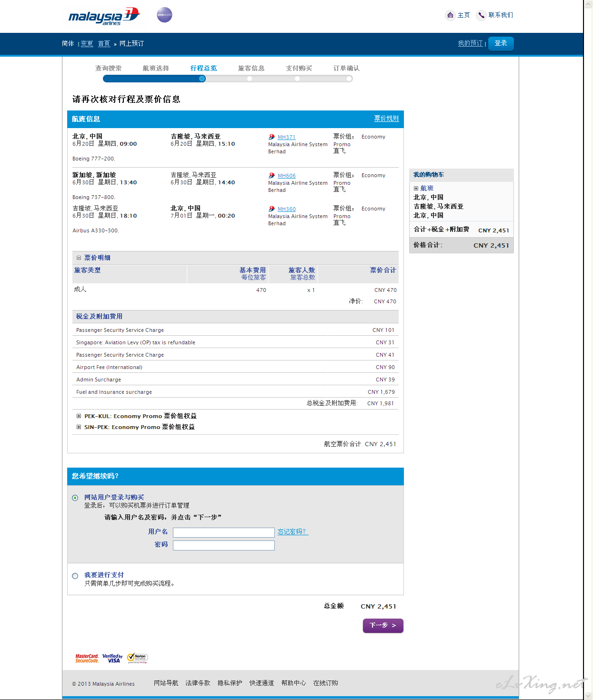Click the 用户名 input field
The width and height of the screenshot is (593, 700).
(224, 532)
